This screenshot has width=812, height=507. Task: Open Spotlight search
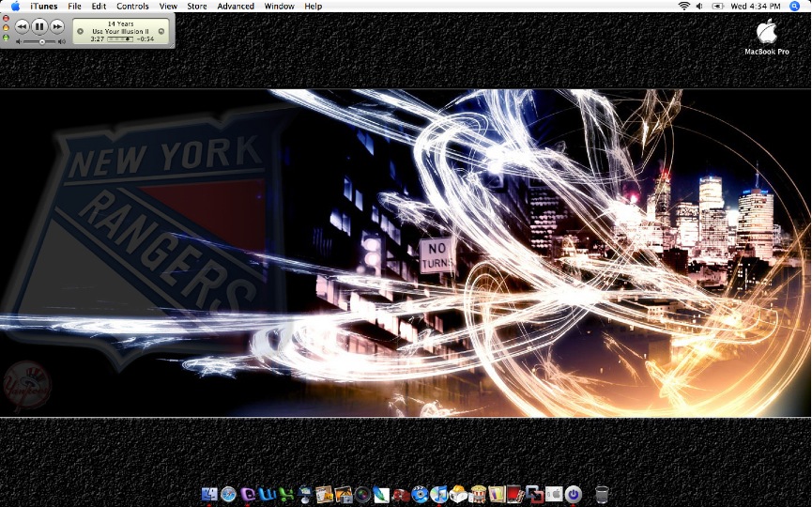pyautogui.click(x=794, y=7)
